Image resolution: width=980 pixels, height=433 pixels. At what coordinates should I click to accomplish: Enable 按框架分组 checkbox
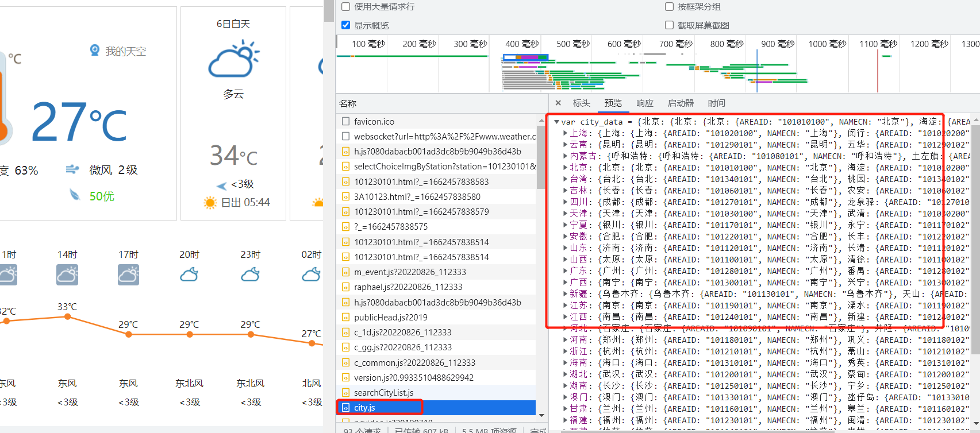coord(669,7)
